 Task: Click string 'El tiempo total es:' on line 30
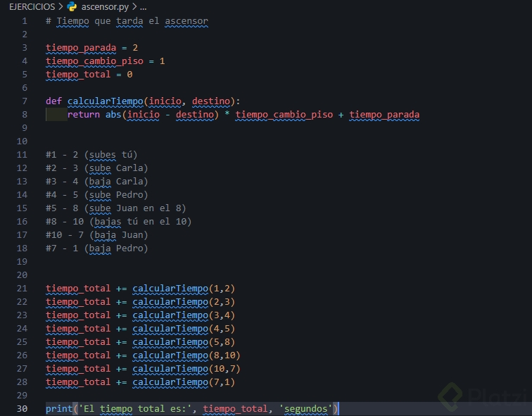[135, 408]
